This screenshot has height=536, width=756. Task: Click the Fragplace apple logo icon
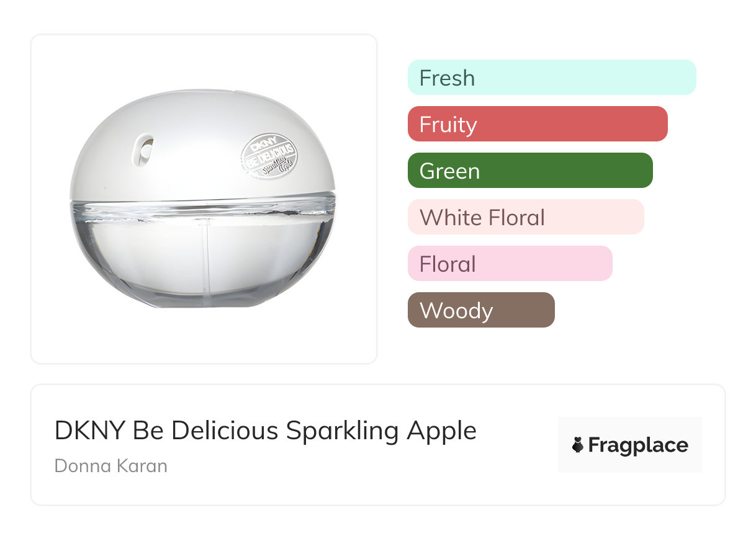[x=578, y=445]
